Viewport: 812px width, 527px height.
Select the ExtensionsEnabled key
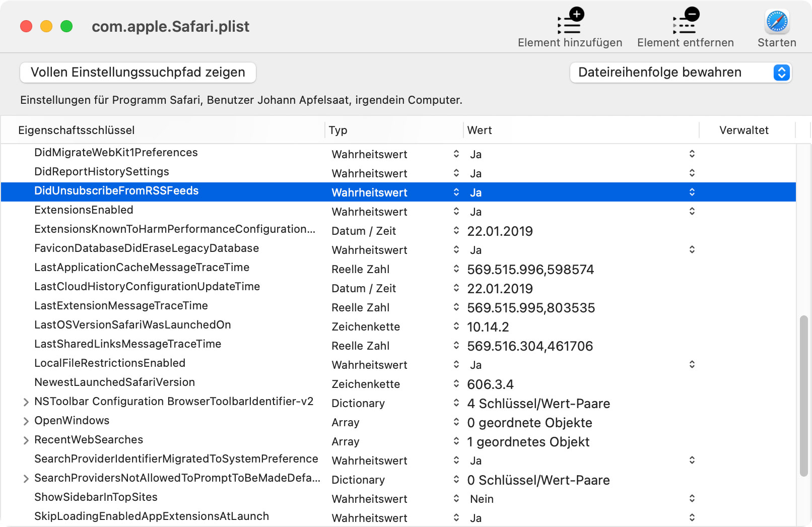click(84, 210)
